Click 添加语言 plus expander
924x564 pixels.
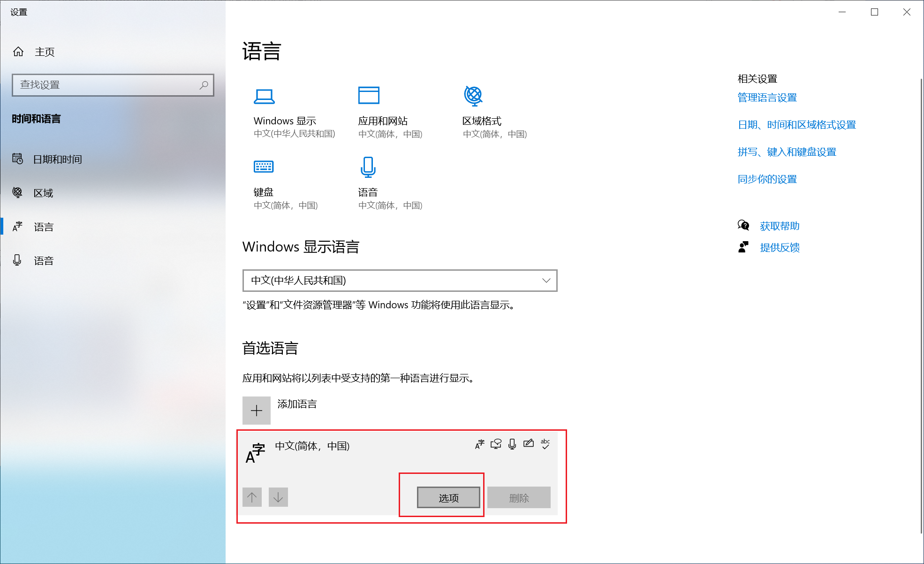click(x=256, y=410)
